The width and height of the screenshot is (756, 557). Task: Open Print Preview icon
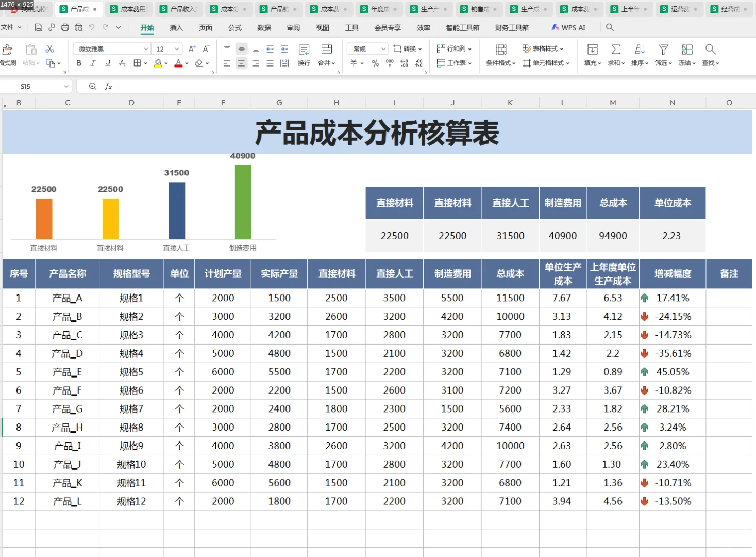[x=78, y=27]
